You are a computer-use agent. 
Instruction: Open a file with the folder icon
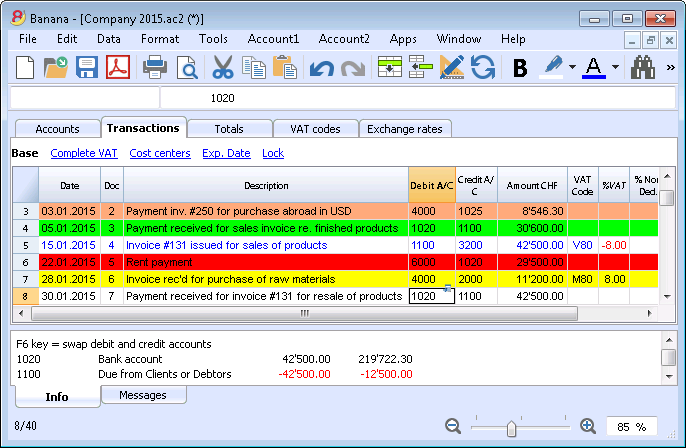56,67
